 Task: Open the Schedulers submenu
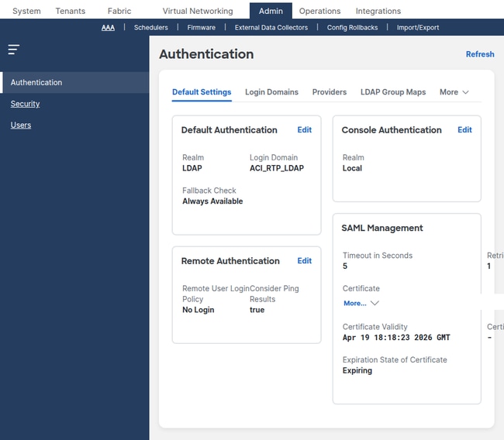(x=151, y=28)
